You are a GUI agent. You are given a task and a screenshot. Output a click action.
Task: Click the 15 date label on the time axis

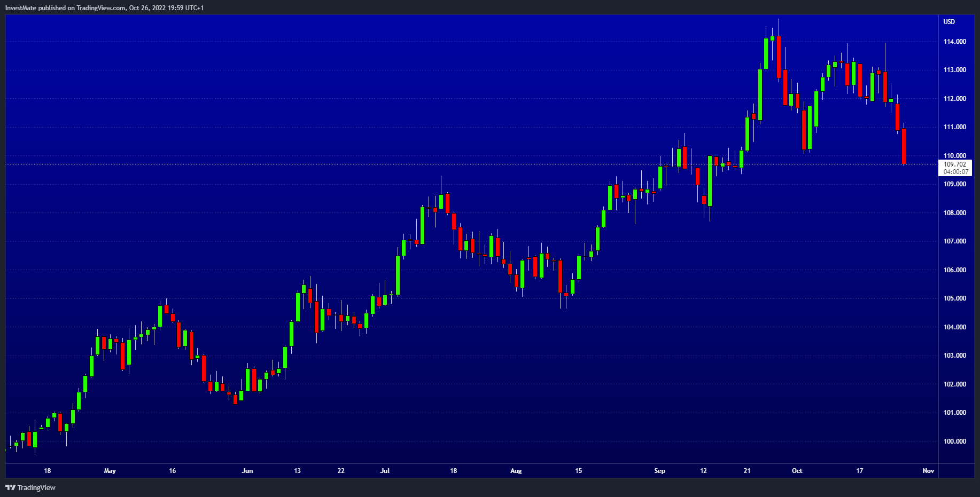pos(578,471)
